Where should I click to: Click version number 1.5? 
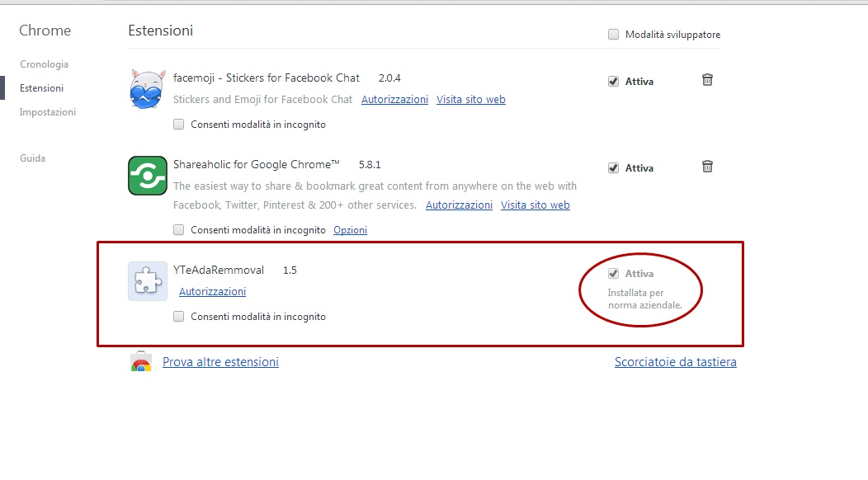point(290,271)
